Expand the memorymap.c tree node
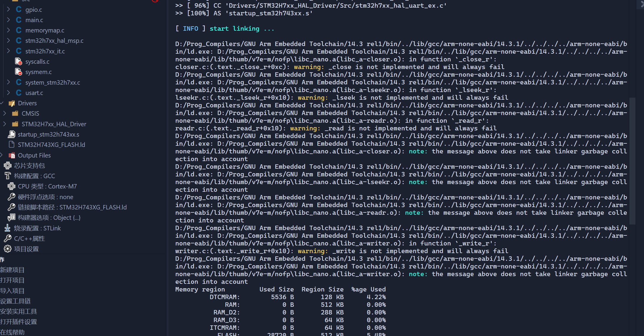 9,30
